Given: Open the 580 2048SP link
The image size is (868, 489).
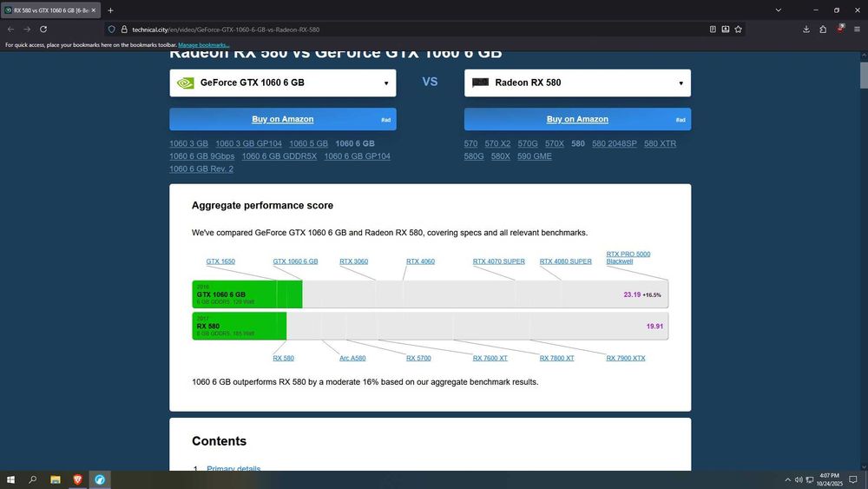Looking at the screenshot, I should click(615, 143).
